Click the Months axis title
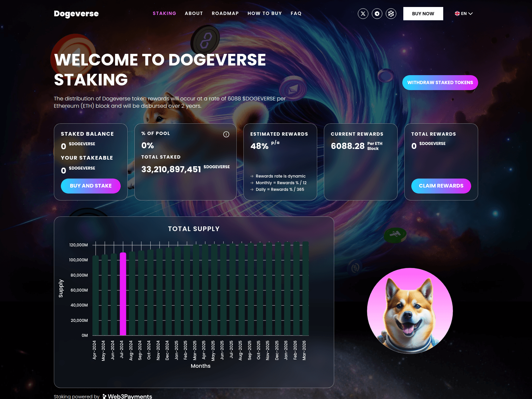 200,366
